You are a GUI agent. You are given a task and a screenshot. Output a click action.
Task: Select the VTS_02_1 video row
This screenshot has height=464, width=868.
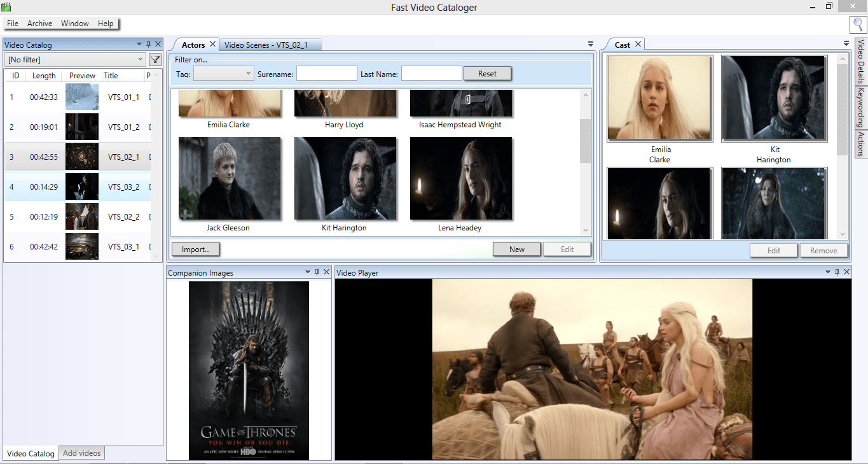click(x=78, y=157)
